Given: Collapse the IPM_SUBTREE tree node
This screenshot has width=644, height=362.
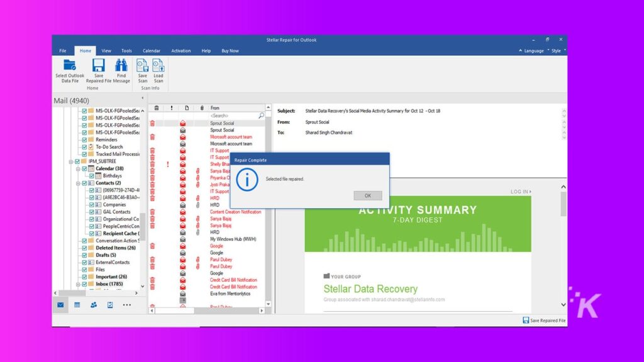Looking at the screenshot, I should tap(71, 162).
